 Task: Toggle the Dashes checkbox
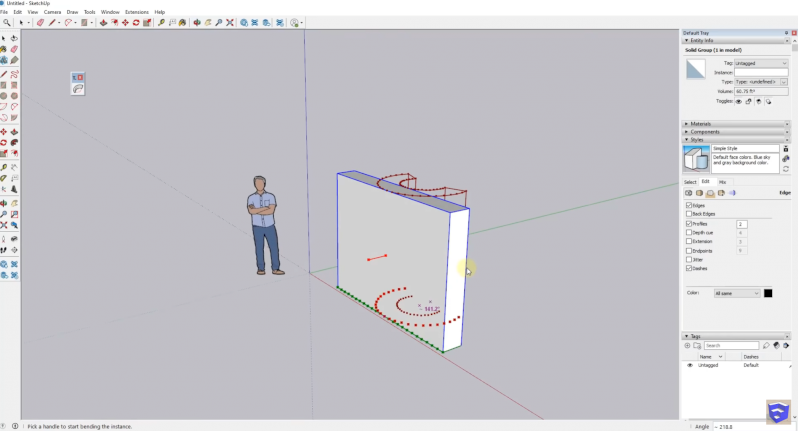688,268
